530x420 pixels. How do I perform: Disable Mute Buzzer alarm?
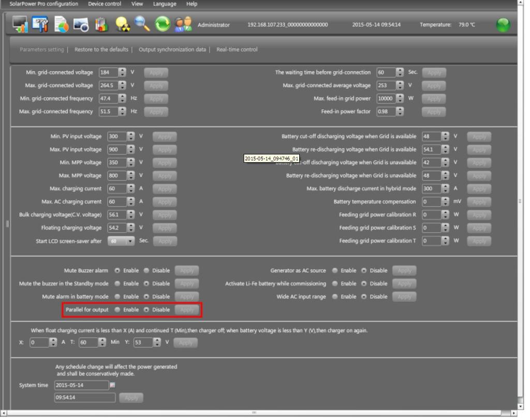click(x=146, y=271)
